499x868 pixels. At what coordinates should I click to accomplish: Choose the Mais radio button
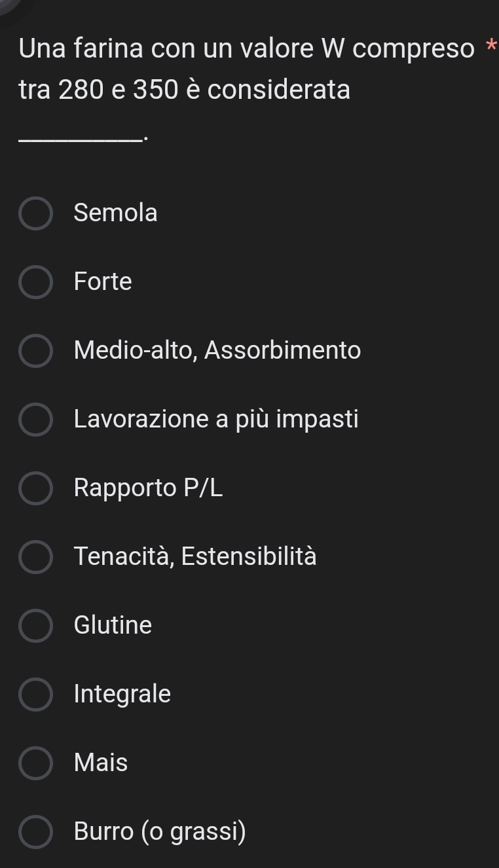point(35,763)
